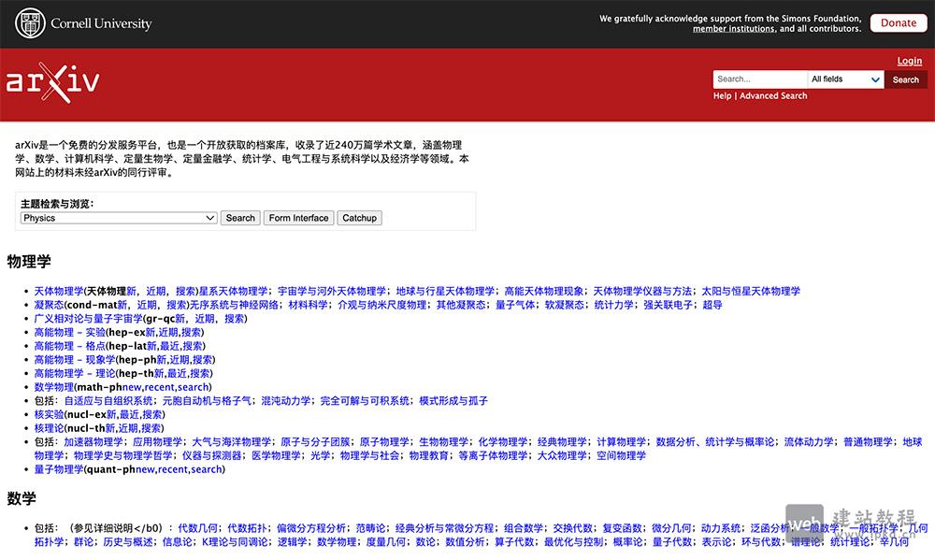Click the Search button beside Physics dropdown
This screenshot has width=935, height=560.
[240, 218]
